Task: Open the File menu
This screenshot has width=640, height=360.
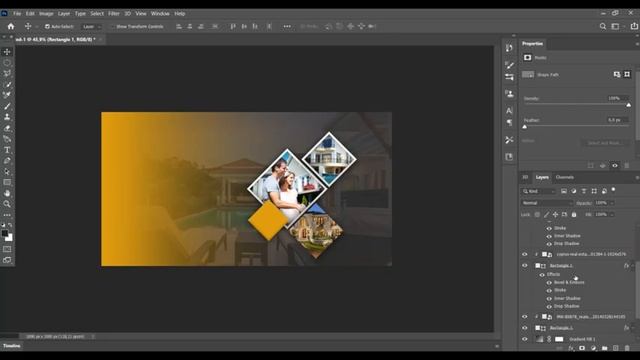Action: [x=17, y=13]
